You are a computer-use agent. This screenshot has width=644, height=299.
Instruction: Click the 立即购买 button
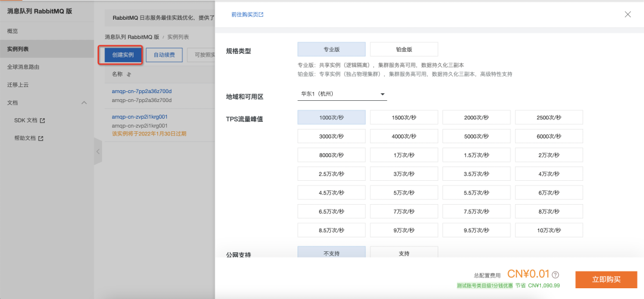(x=609, y=279)
